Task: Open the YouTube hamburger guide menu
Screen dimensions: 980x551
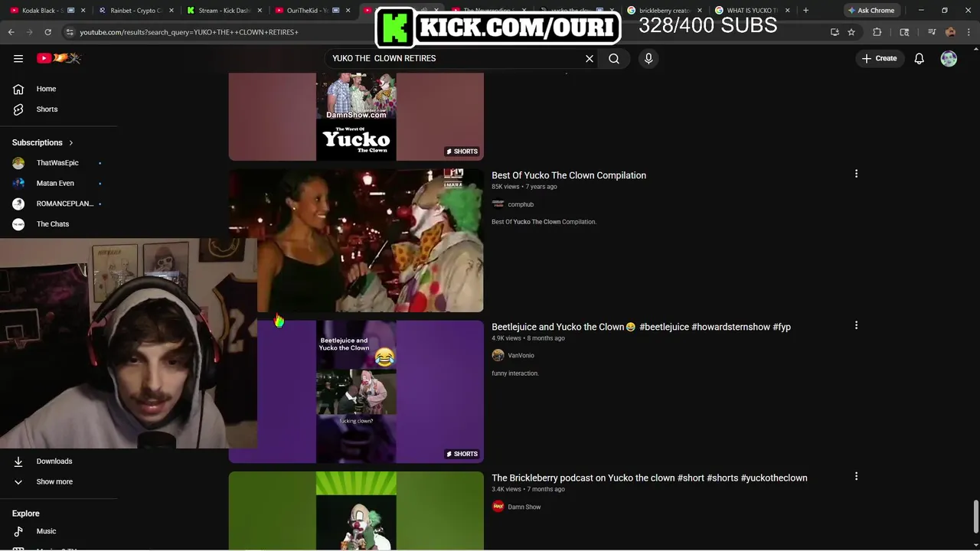Action: [x=18, y=58]
